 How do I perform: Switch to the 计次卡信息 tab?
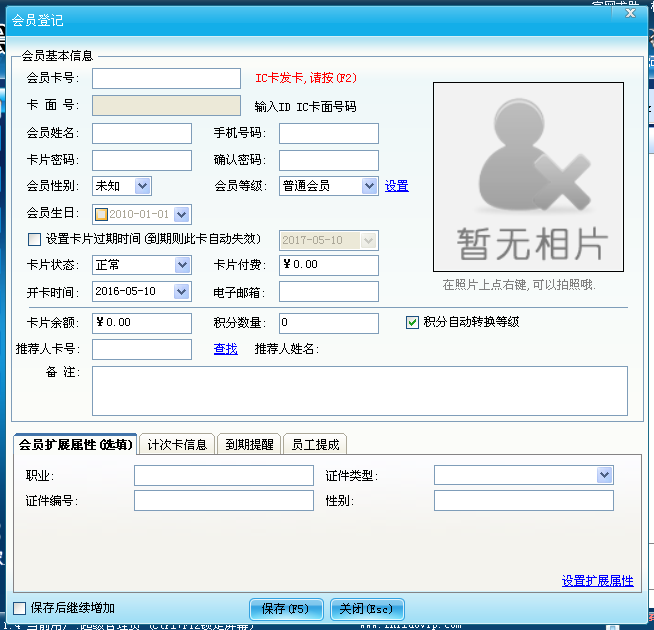(177, 445)
